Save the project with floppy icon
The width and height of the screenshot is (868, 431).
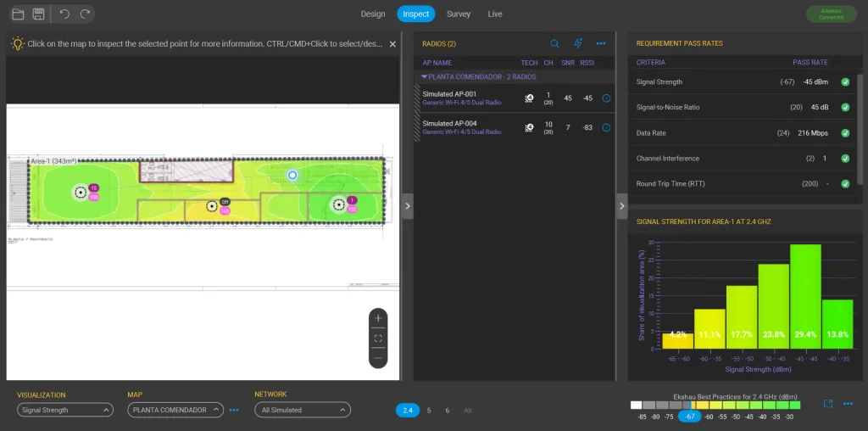pos(38,14)
